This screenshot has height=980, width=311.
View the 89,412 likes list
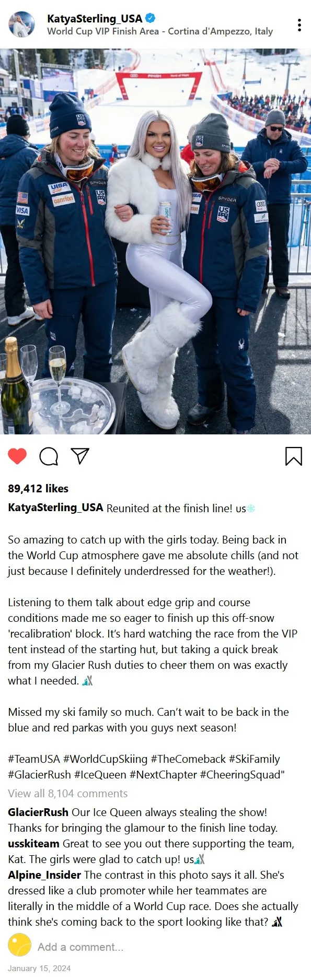point(38,489)
